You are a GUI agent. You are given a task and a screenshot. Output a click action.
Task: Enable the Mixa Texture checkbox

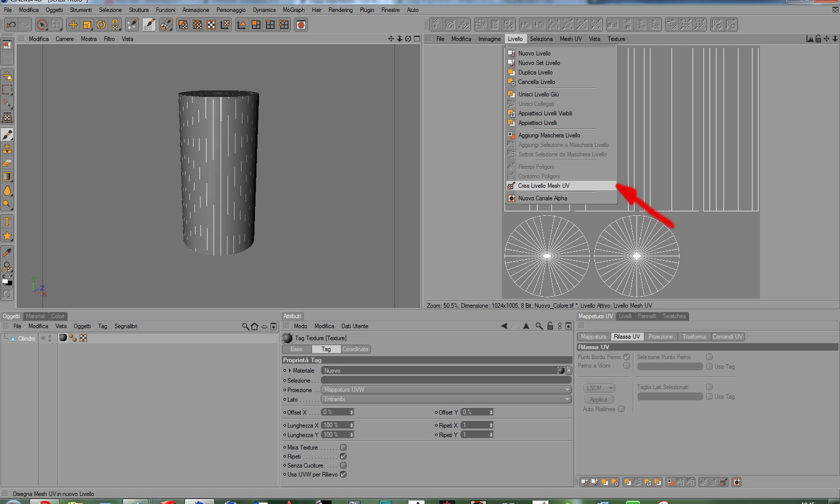[x=343, y=448]
